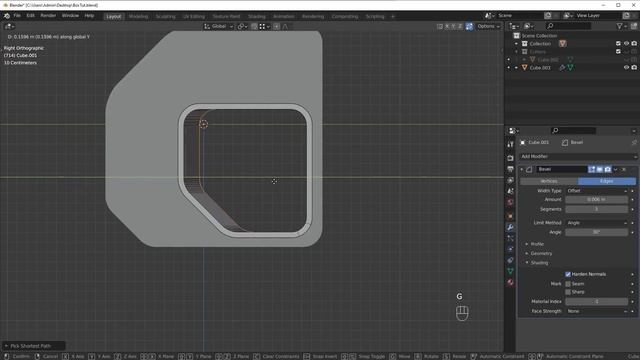Toggle Bevel modifier render display
Viewport: 640px width, 360px height.
[608, 169]
